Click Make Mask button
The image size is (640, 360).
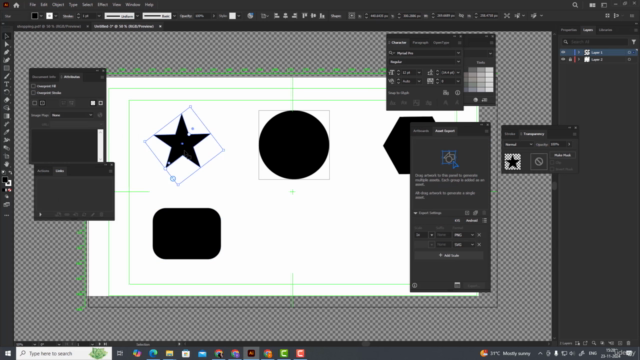(x=562, y=155)
